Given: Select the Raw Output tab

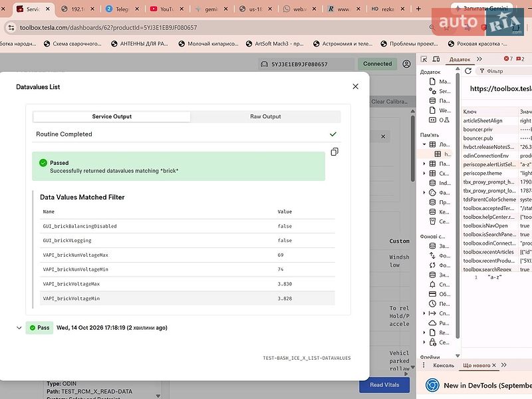Looking at the screenshot, I should 265,116.
